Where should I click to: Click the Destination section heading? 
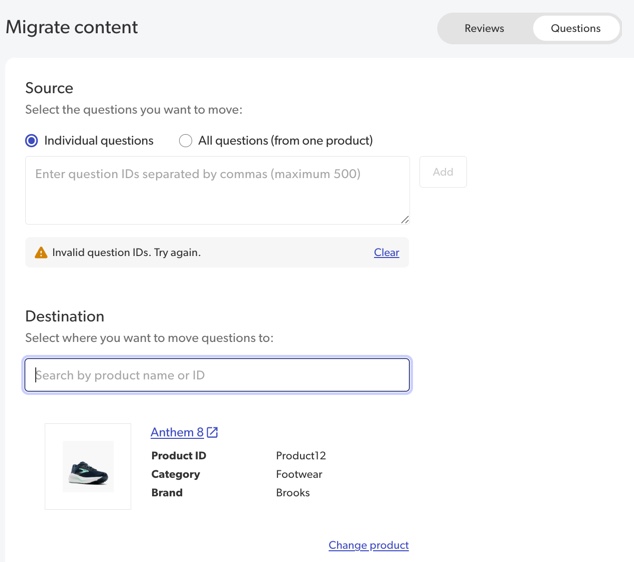pyautogui.click(x=65, y=316)
